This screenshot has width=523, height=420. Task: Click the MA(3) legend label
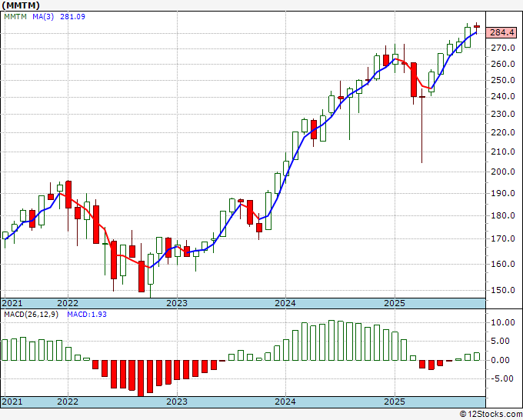point(43,16)
